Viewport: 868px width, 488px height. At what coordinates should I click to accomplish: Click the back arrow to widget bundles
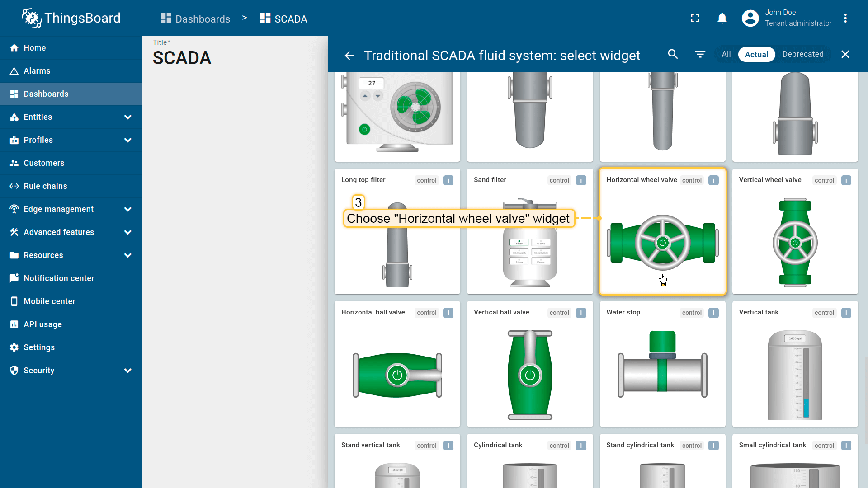[x=349, y=55]
